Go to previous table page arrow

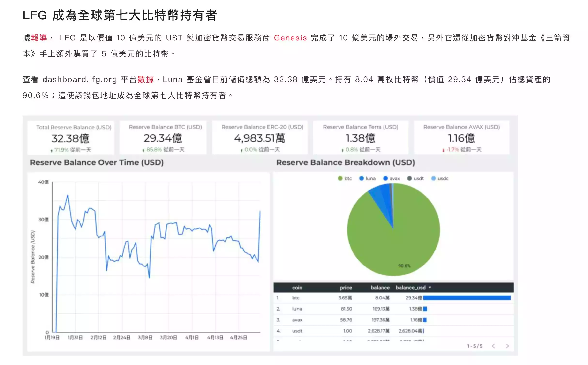(493, 346)
